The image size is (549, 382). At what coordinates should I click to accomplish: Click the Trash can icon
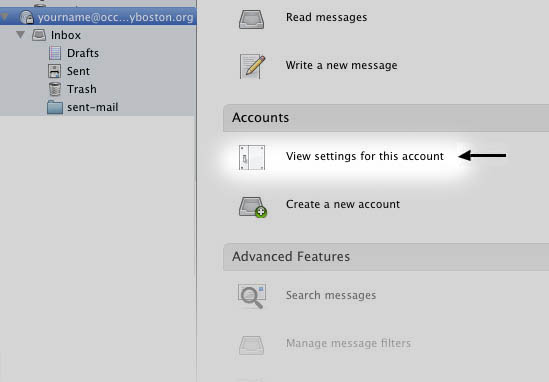[55, 89]
